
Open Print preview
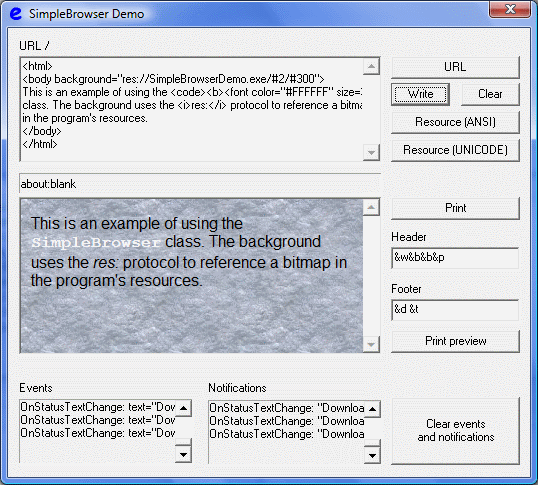455,341
